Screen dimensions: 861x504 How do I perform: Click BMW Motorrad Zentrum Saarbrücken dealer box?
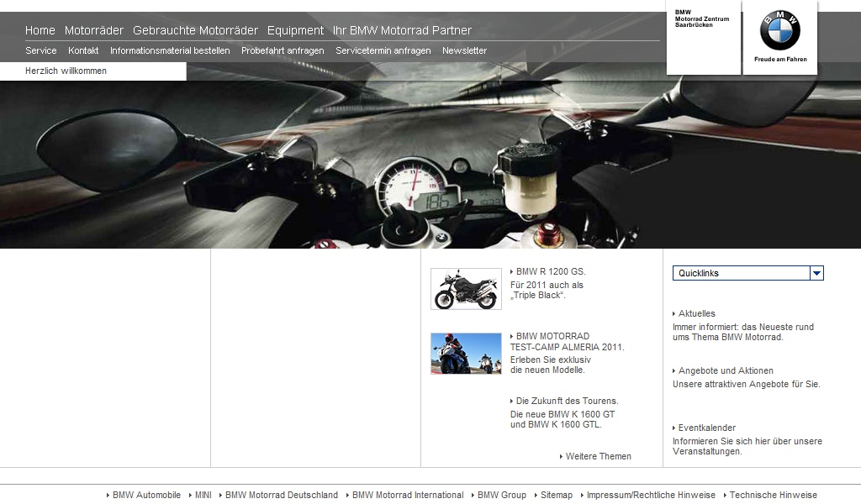[704, 37]
